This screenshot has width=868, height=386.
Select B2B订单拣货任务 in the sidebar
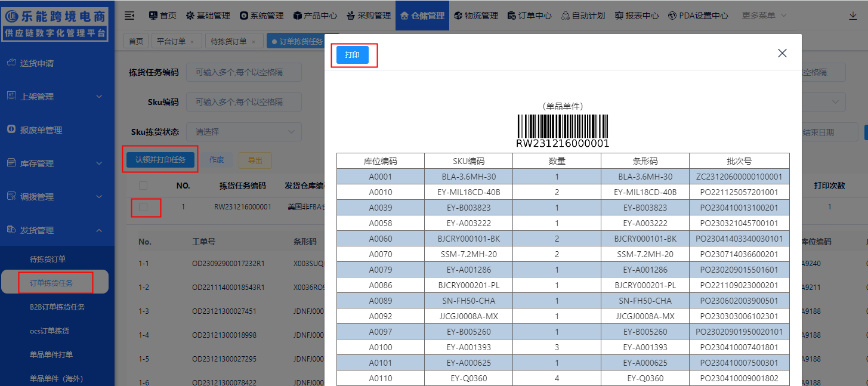tap(57, 307)
